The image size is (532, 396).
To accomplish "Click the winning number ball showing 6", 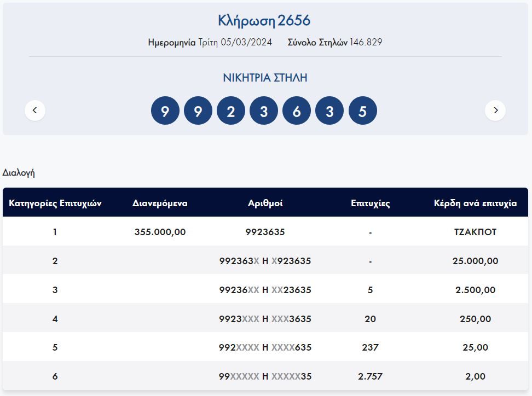I will tap(297, 111).
